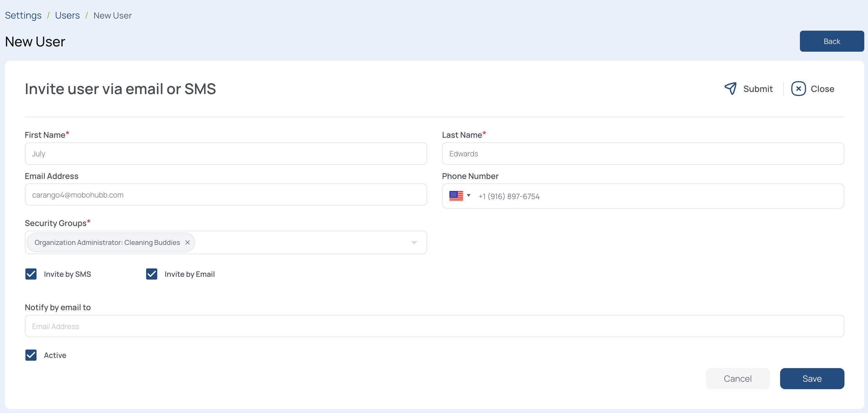868x413 pixels.
Task: Uncheck Invite by Email checkbox
Action: (152, 274)
